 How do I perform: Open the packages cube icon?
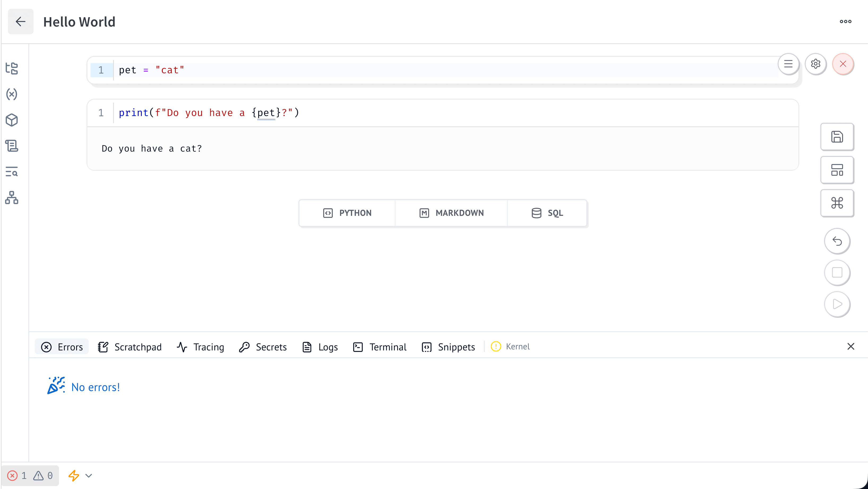pos(12,120)
